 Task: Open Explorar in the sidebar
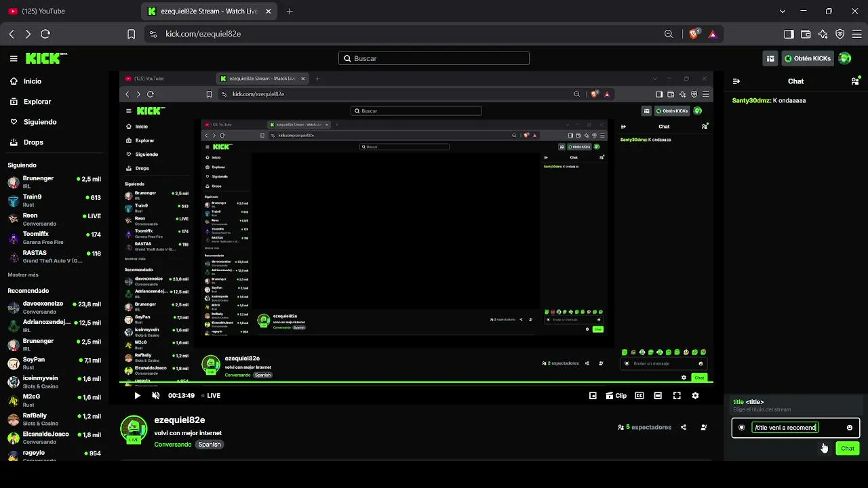click(x=37, y=102)
